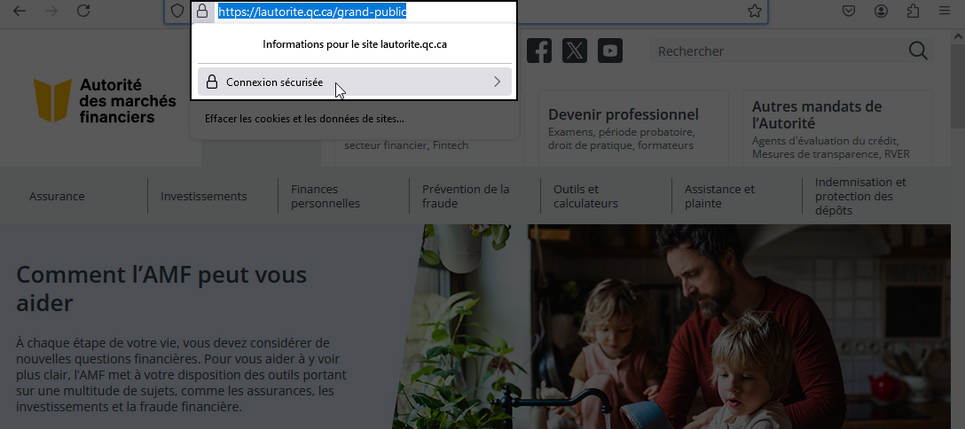Open the Firefox account icon

[x=881, y=11]
